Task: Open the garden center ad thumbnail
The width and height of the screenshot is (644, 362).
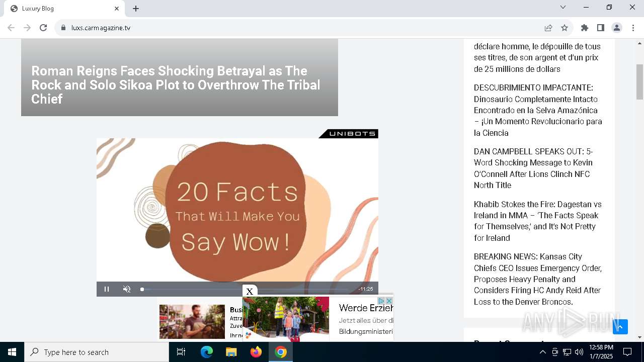Action: point(192,322)
